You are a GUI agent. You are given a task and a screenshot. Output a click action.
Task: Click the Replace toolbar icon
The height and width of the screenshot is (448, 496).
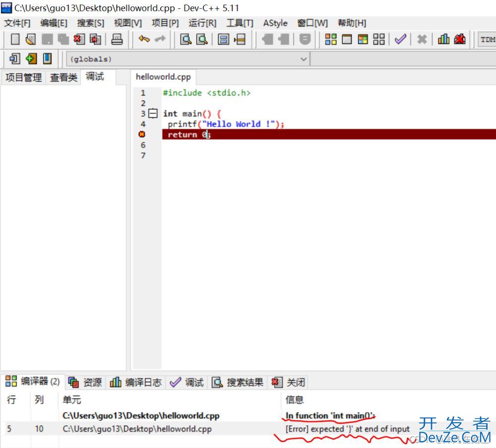pyautogui.click(x=202, y=39)
